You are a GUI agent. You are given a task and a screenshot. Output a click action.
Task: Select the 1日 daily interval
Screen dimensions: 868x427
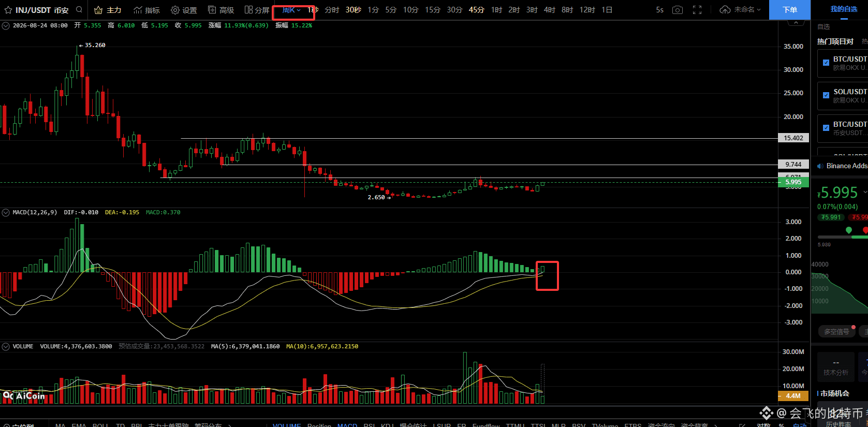pyautogui.click(x=607, y=10)
